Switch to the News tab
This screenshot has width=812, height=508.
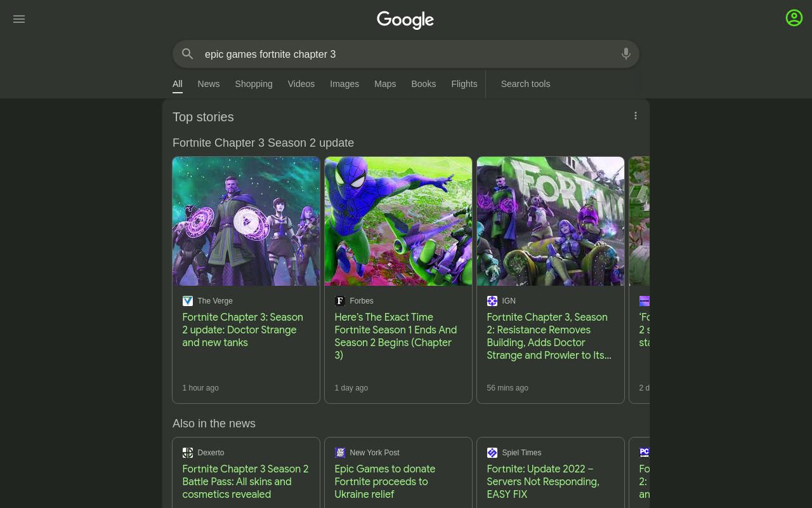coord(209,84)
